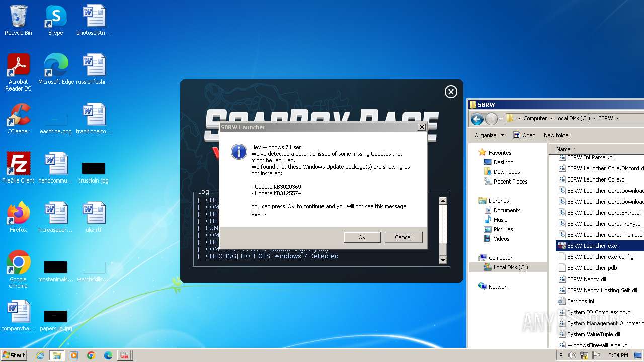Select the photosdistri... Word document icon
The image size is (644, 362).
tap(94, 21)
